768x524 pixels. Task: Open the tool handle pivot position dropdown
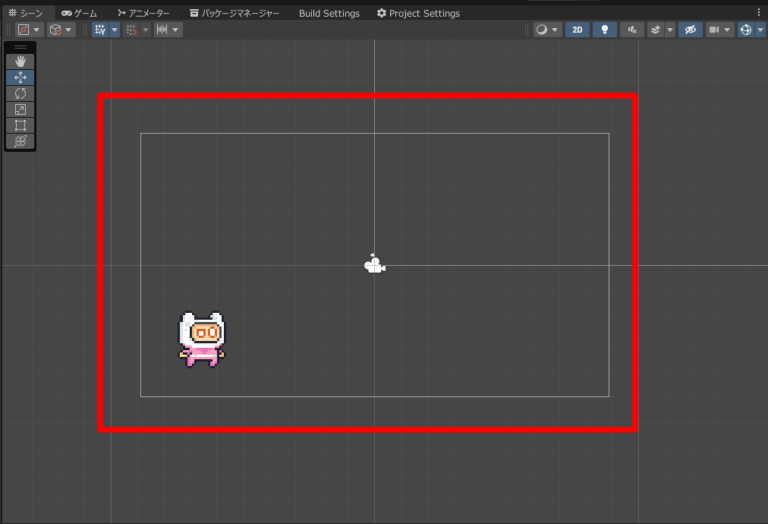(x=29, y=30)
